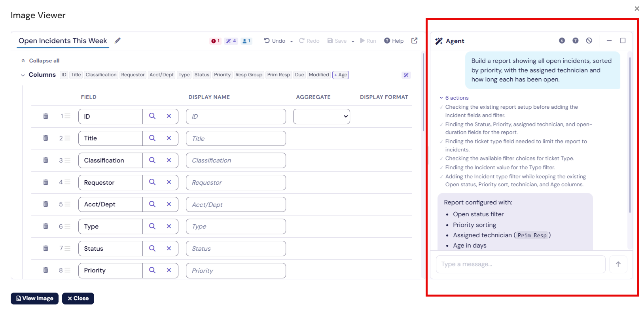Open the report in a new window
Viewport: 644px width, 310px height.
pos(415,41)
